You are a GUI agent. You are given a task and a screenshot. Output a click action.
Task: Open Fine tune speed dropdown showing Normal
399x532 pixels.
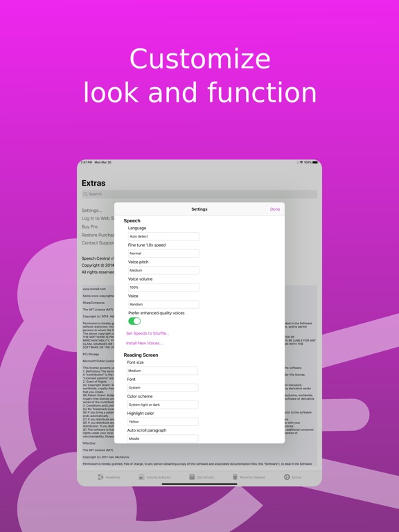pyautogui.click(x=163, y=254)
